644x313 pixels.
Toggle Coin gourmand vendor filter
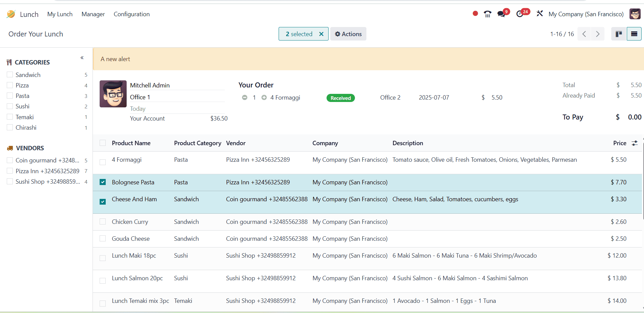[x=10, y=160]
